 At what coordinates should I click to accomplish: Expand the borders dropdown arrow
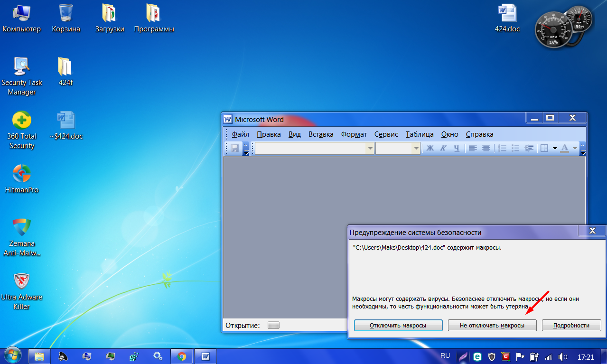pyautogui.click(x=554, y=149)
